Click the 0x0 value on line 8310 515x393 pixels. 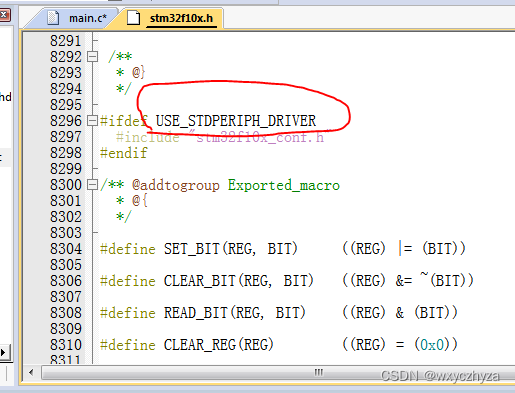[432, 345]
